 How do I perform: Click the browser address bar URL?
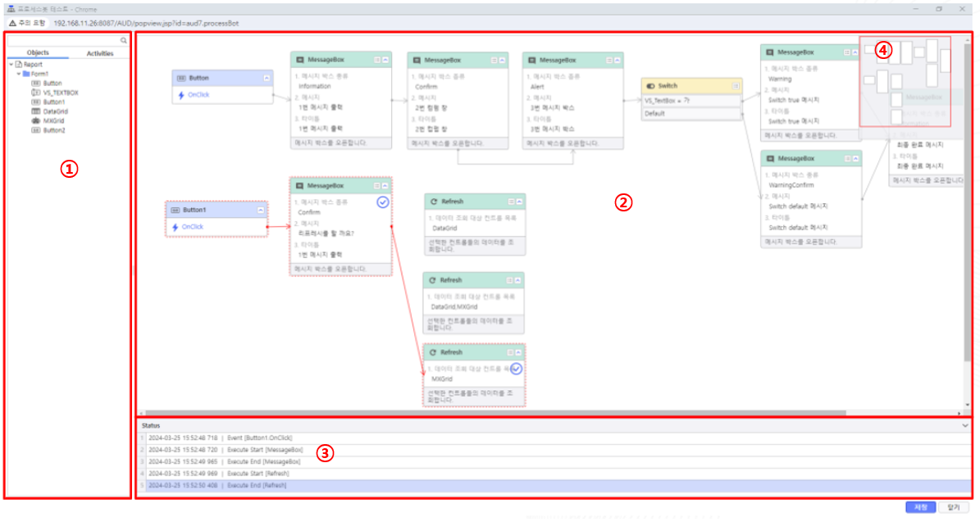[x=146, y=23]
